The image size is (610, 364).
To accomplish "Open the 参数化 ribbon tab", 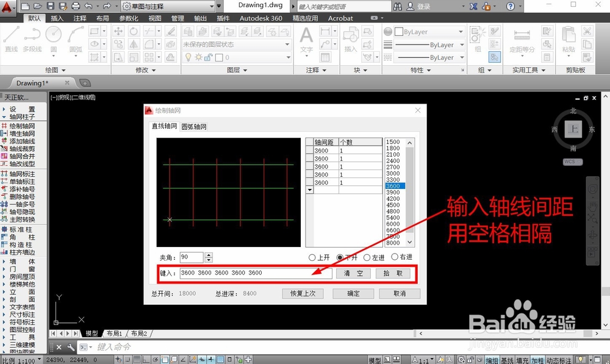I will tap(129, 18).
